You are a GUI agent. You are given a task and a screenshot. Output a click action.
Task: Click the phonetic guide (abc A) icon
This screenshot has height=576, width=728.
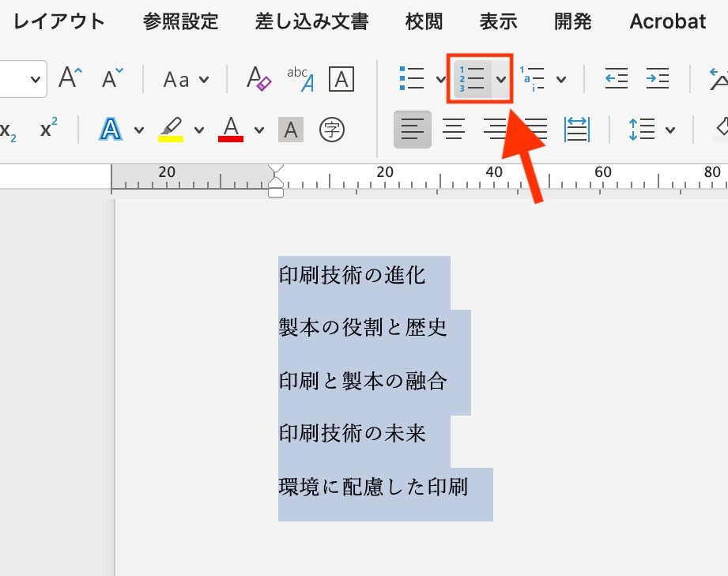tap(301, 79)
